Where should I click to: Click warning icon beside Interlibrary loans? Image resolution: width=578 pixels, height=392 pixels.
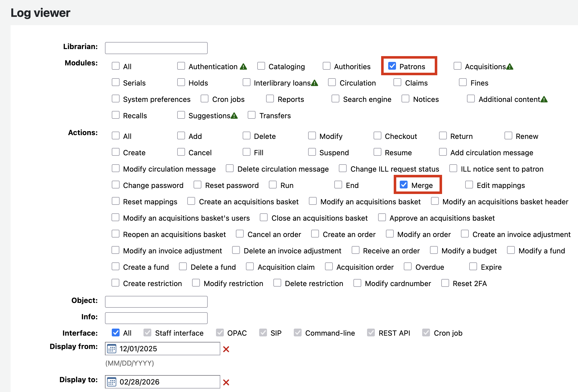pyautogui.click(x=315, y=83)
